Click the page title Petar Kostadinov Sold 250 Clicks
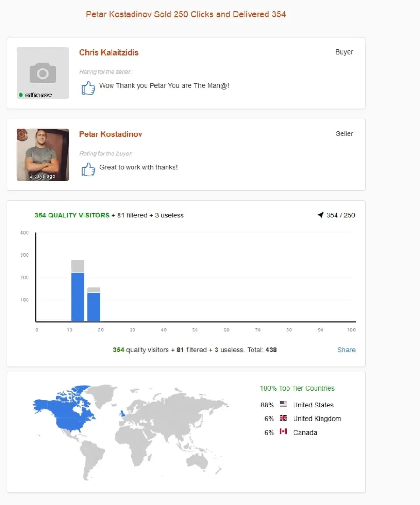420x505 pixels. pos(186,14)
